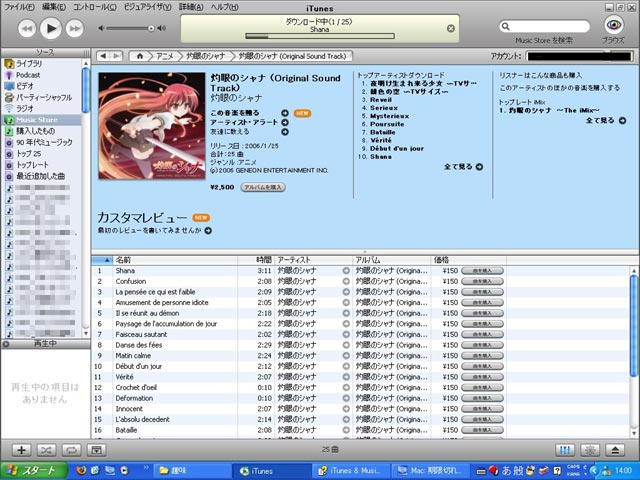Image resolution: width=640 pixels, height=480 pixels.
Task: Click the download progress bar
Action: point(320,36)
